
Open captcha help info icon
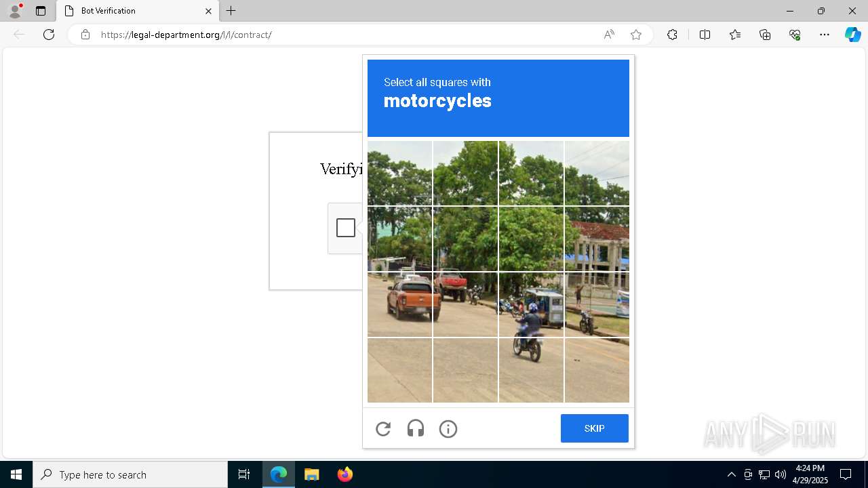pyautogui.click(x=448, y=428)
